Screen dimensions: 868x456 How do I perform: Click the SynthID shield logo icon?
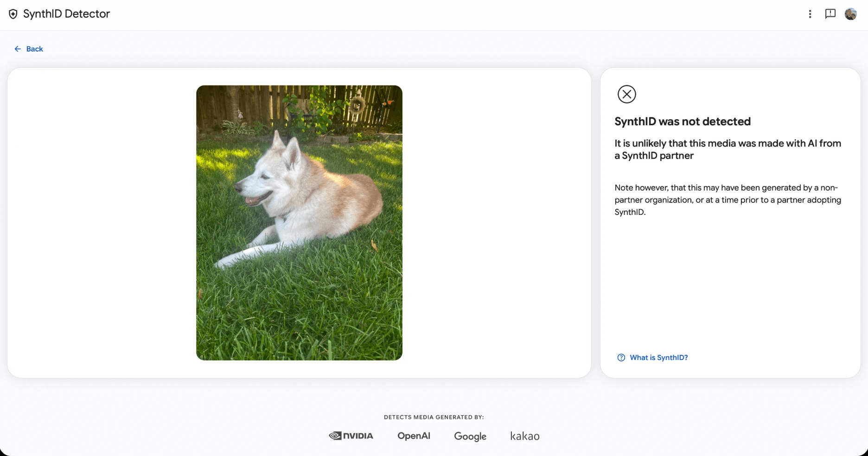(13, 14)
